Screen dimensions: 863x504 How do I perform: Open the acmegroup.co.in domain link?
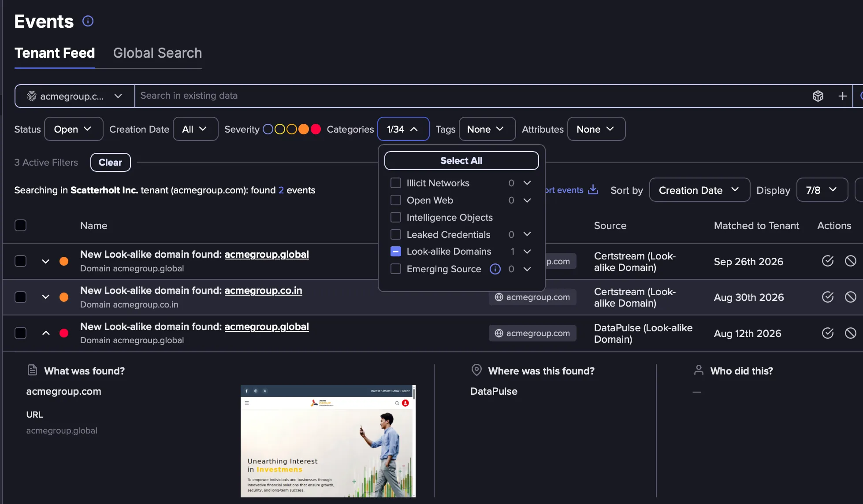(x=263, y=291)
